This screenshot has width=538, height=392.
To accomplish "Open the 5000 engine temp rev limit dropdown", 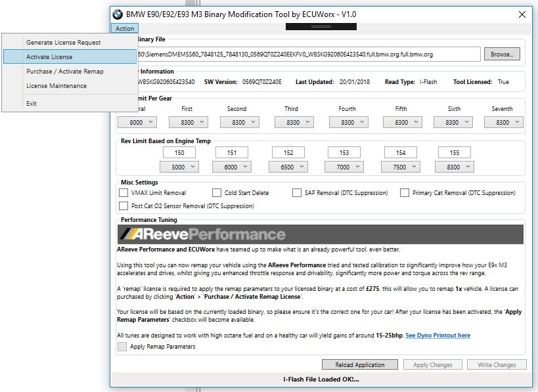I will 179,167.
